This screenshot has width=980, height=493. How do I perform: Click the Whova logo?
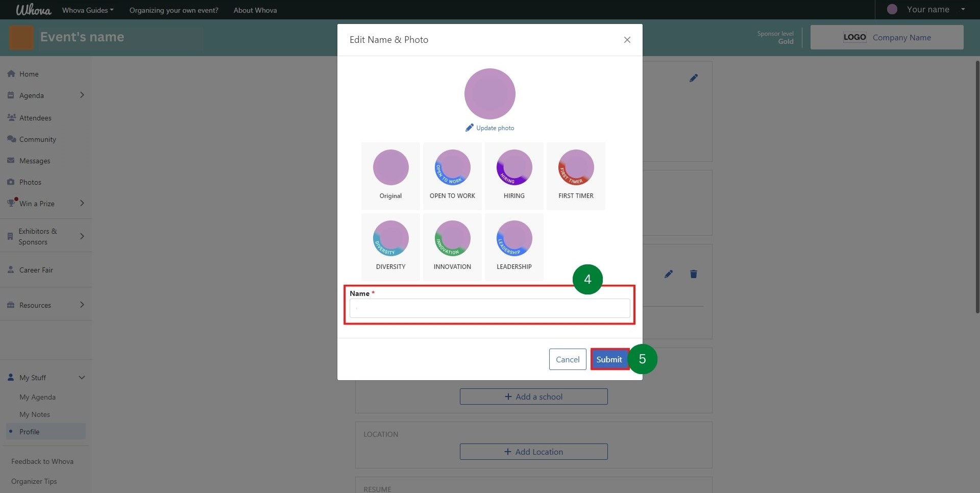(33, 10)
